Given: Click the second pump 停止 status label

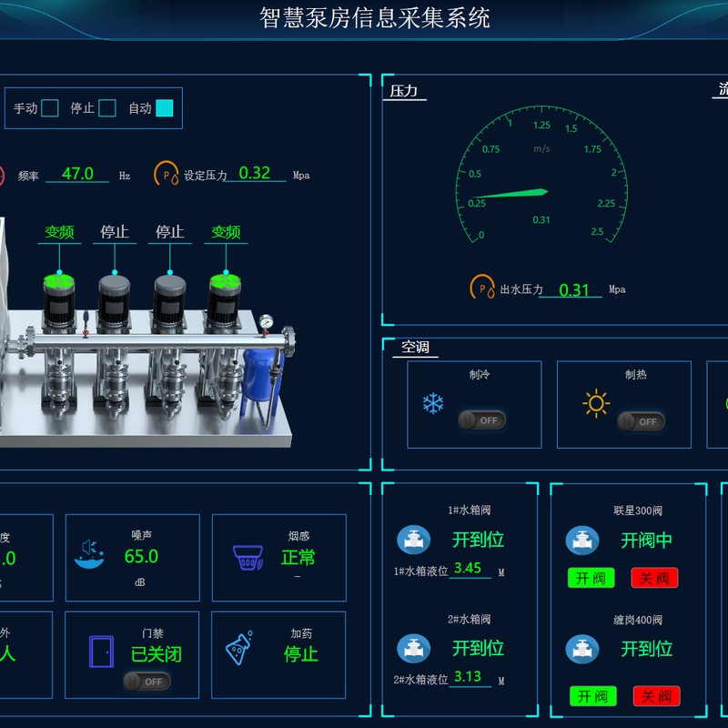Looking at the screenshot, I should click(115, 232).
